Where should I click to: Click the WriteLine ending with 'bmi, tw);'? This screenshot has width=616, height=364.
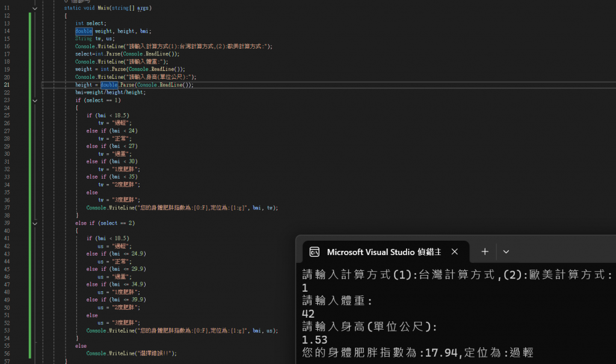pos(182,208)
